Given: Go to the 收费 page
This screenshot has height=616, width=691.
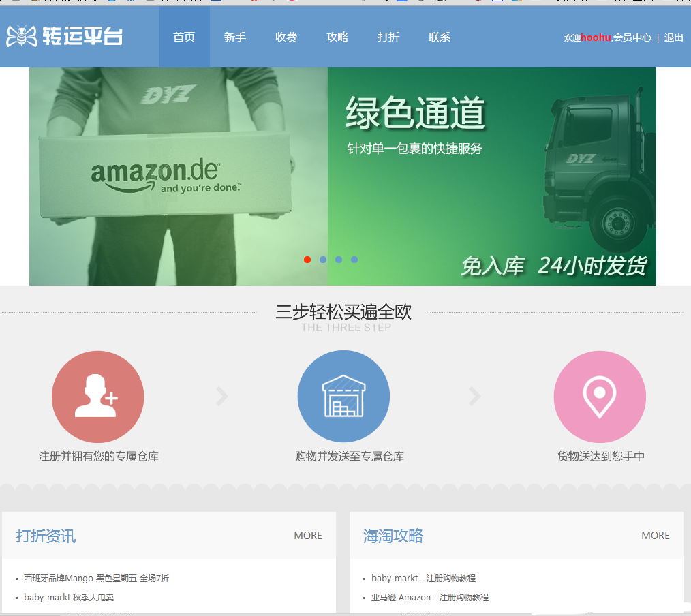Looking at the screenshot, I should click(286, 37).
